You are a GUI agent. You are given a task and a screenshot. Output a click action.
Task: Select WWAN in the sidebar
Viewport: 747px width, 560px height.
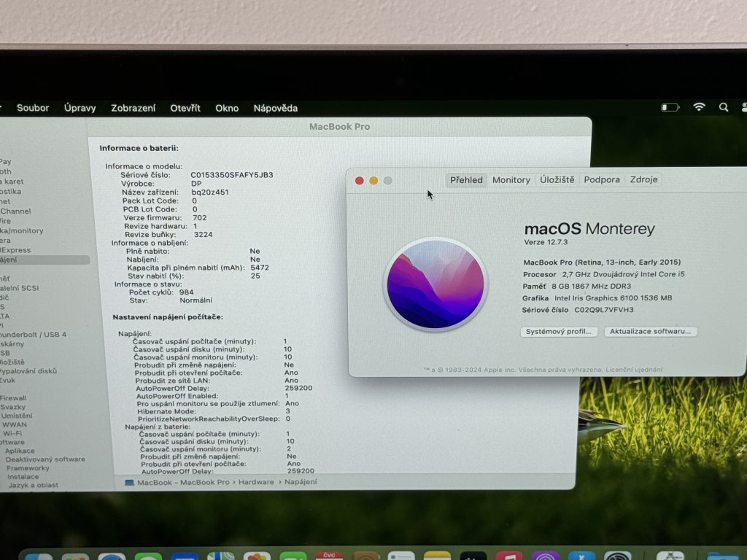15,424
